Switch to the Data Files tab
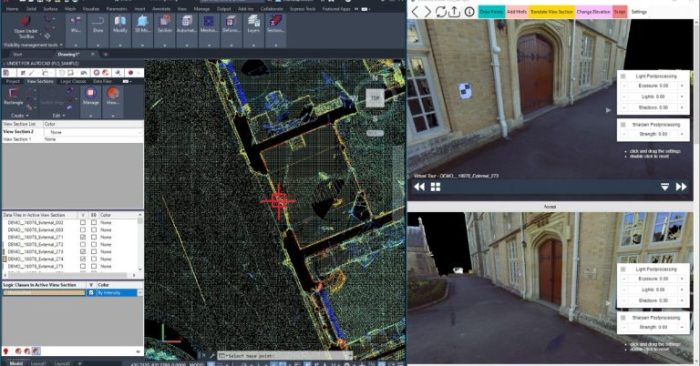This screenshot has width=700, height=366. point(102,81)
